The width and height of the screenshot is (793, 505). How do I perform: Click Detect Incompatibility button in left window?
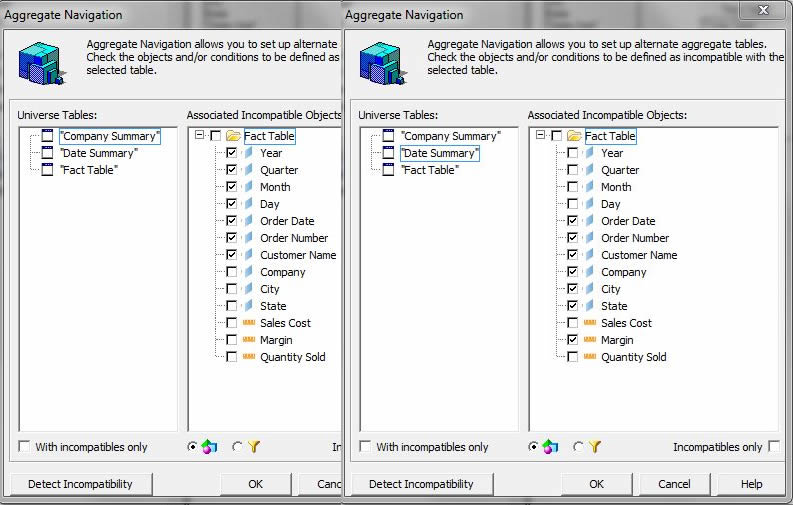point(81,484)
